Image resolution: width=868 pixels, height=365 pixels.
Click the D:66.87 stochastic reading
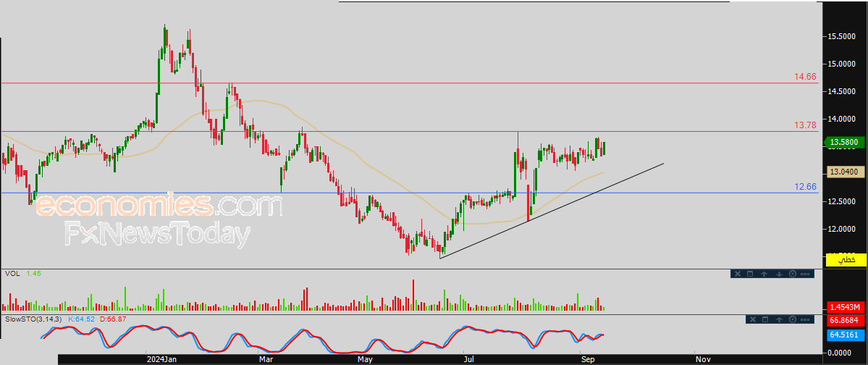tap(113, 319)
